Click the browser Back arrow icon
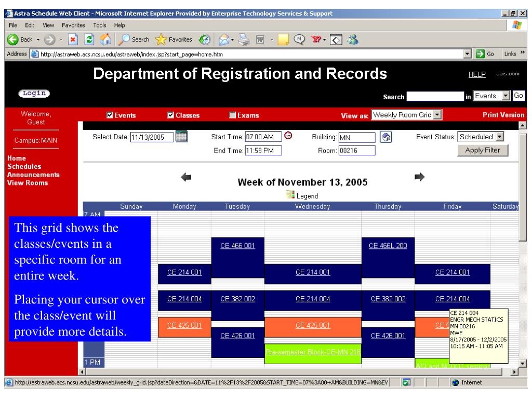The image size is (532, 399). [x=13, y=39]
